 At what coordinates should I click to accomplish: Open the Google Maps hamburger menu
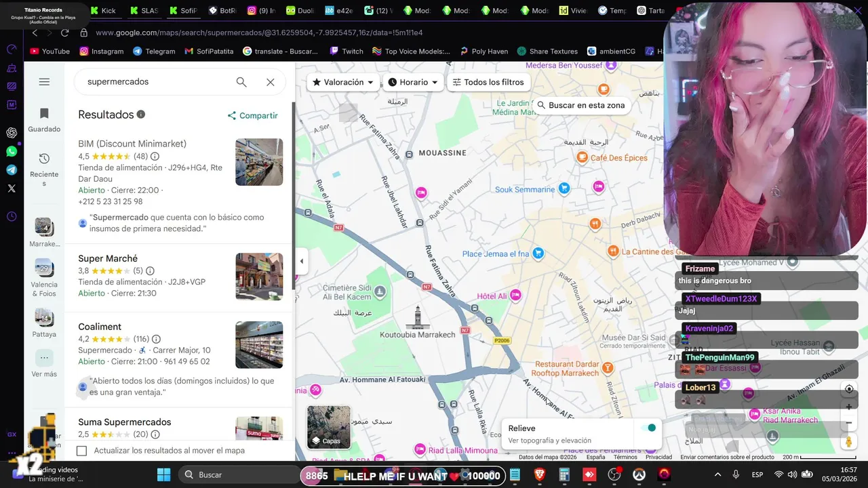(x=44, y=82)
